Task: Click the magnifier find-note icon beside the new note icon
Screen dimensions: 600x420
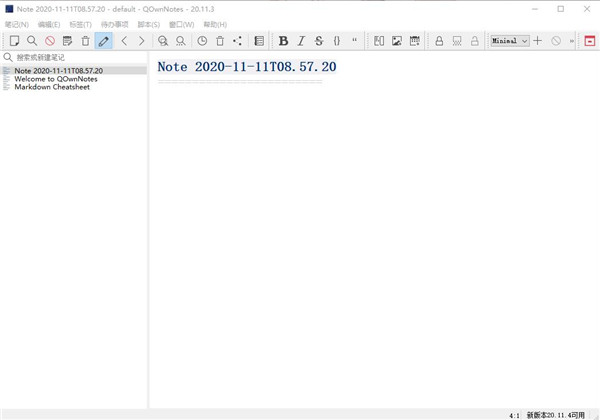Action: [x=32, y=41]
